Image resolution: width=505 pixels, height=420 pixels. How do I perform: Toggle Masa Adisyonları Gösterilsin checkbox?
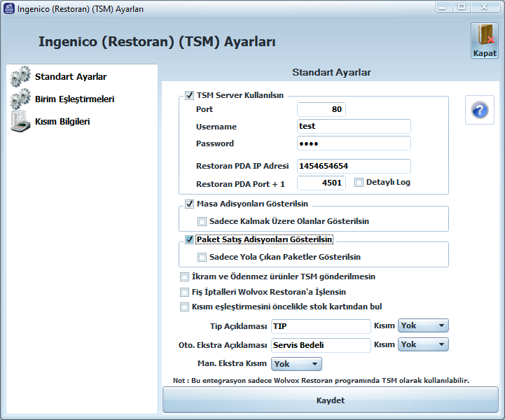coord(190,204)
